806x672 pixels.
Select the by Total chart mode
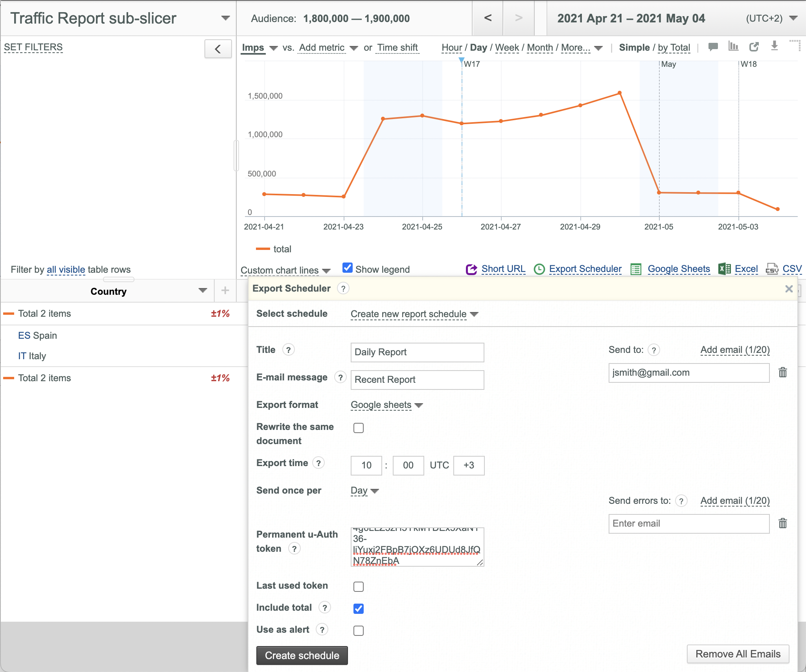674,48
